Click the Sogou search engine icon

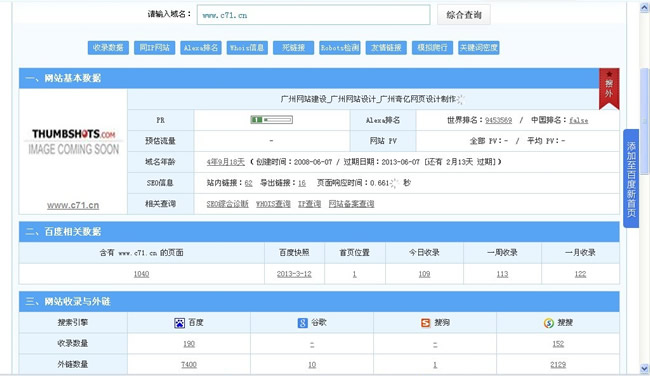[x=426, y=323]
